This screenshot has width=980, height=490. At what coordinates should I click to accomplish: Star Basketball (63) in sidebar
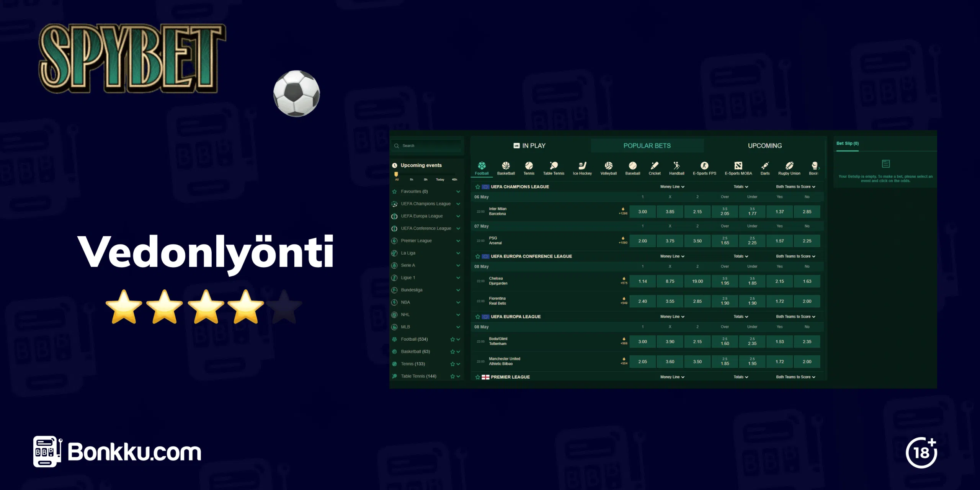[x=452, y=352]
